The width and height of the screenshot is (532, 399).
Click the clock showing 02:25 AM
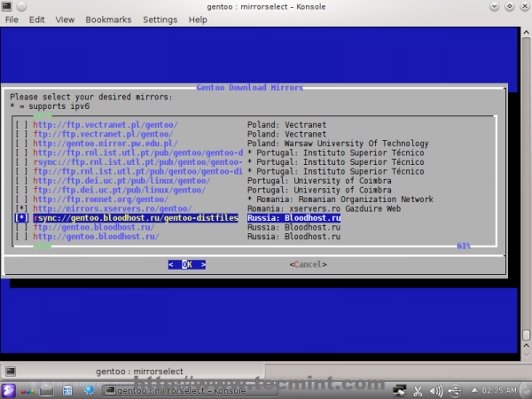click(x=499, y=390)
